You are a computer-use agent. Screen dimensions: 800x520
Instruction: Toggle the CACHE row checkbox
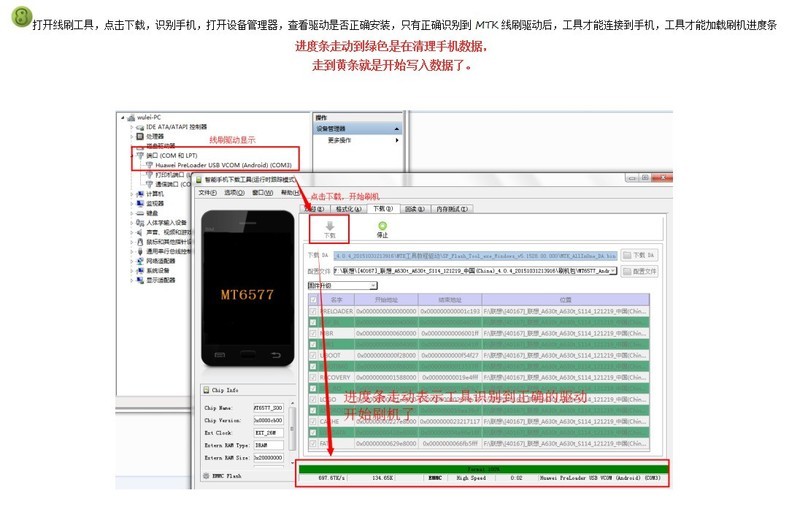point(313,422)
